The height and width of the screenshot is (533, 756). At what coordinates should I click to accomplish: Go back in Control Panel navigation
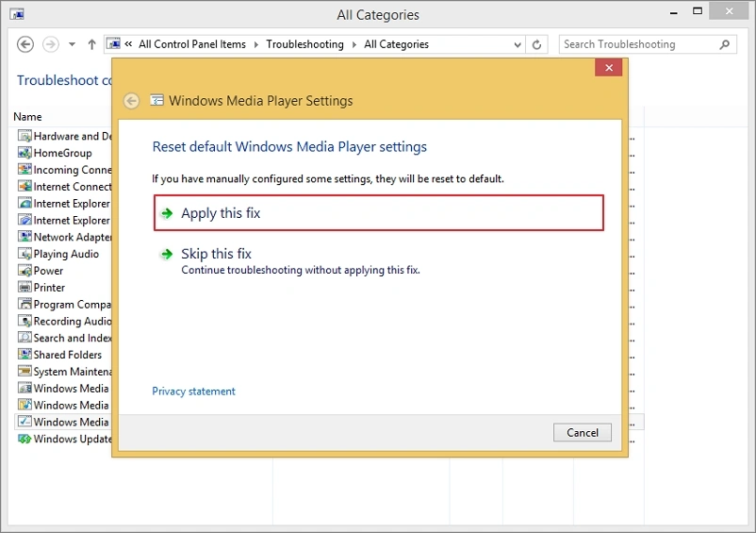tap(25, 44)
